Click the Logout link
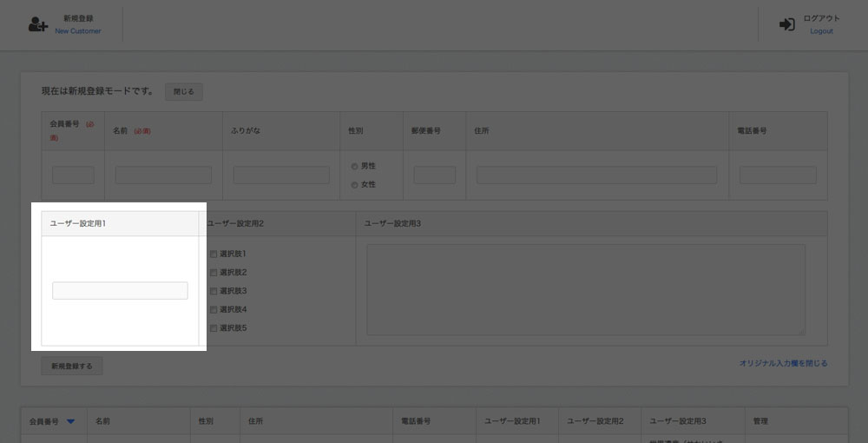This screenshot has height=443, width=868. pyautogui.click(x=821, y=31)
